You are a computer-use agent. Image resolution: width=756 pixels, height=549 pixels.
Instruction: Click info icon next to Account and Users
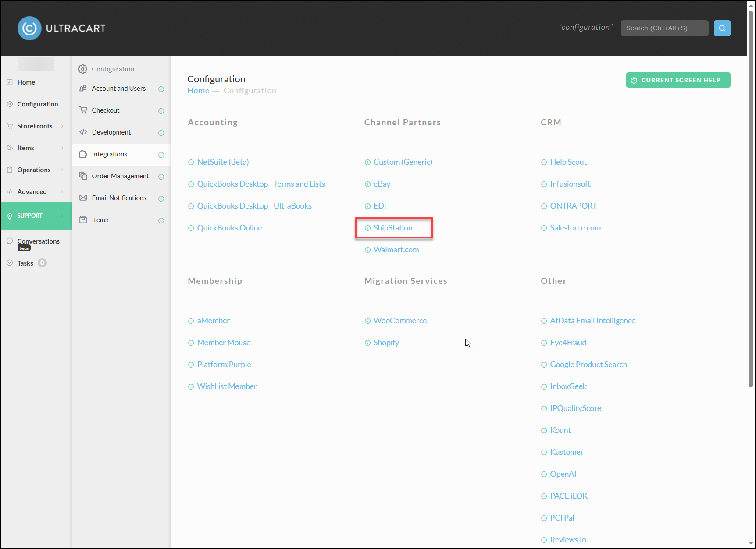161,89
